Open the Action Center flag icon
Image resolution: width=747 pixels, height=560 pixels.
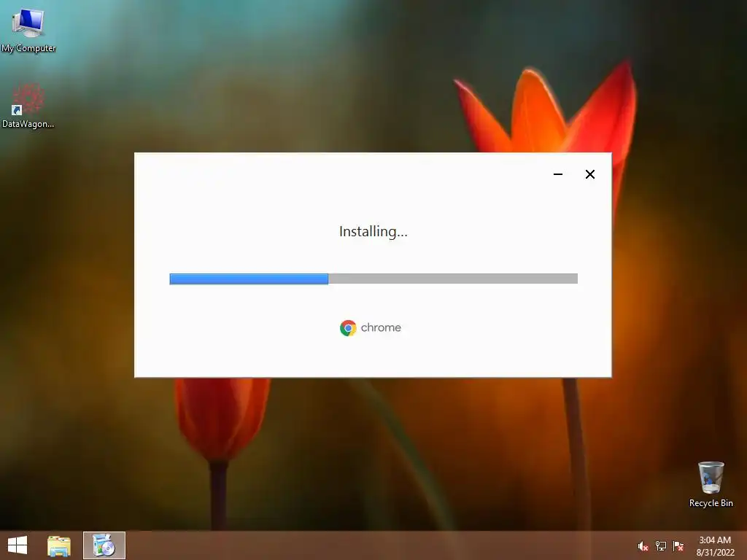coord(678,546)
